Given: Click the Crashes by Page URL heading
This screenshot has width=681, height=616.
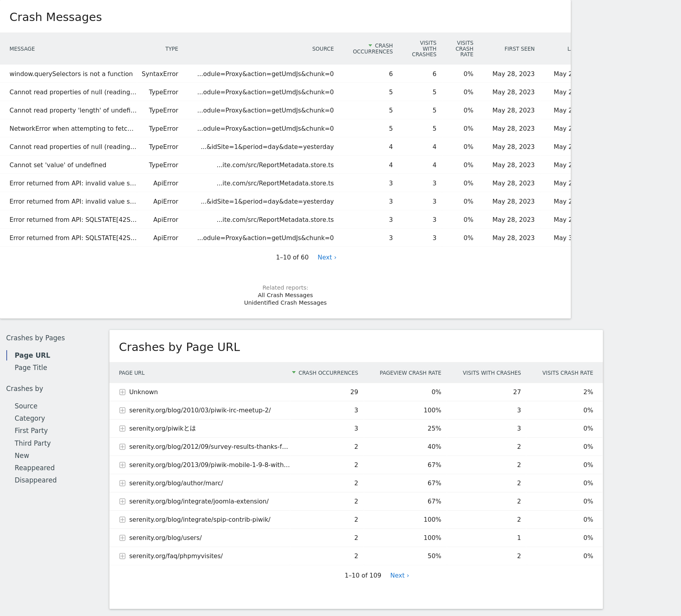Looking at the screenshot, I should (x=179, y=347).
